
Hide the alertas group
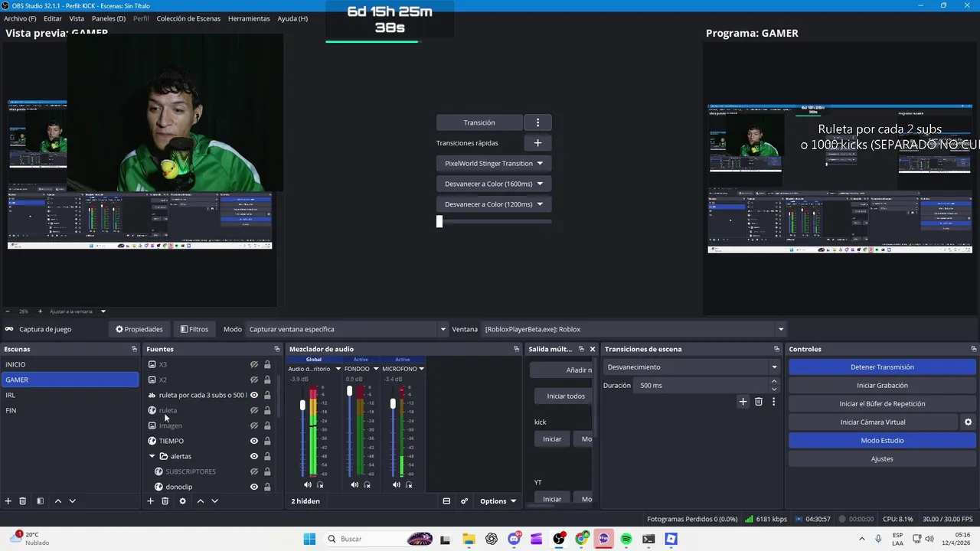point(254,456)
